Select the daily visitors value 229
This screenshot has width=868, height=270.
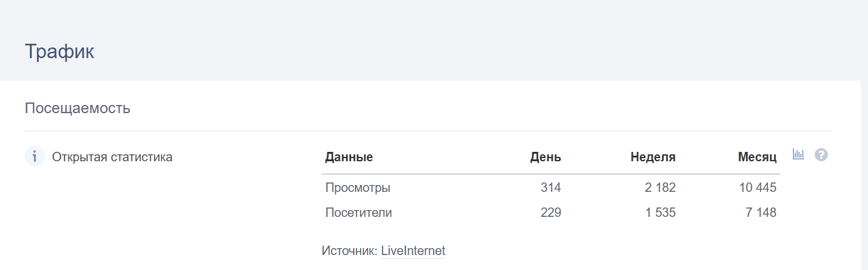551,212
